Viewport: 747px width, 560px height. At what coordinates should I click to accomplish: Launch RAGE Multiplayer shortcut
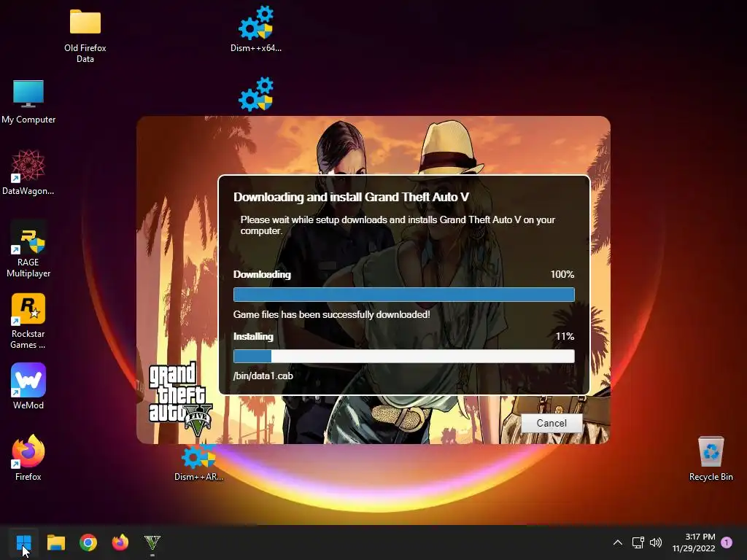28,249
